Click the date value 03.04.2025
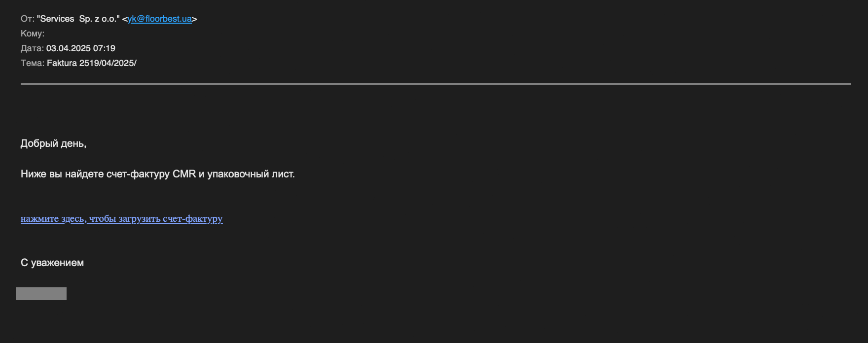868x343 pixels. (69, 49)
